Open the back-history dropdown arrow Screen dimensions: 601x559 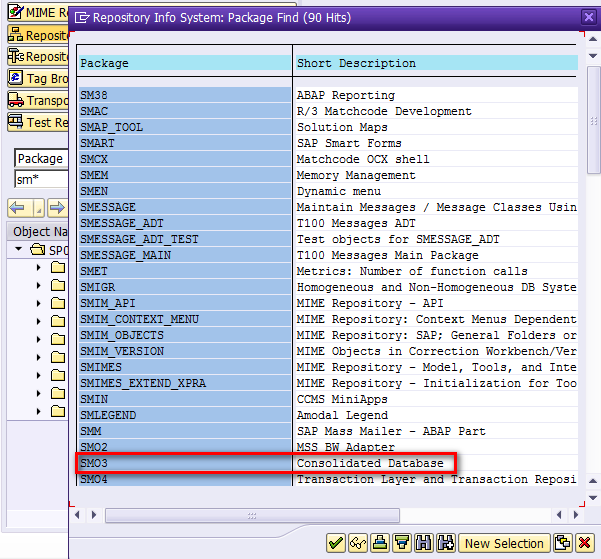pos(39,208)
